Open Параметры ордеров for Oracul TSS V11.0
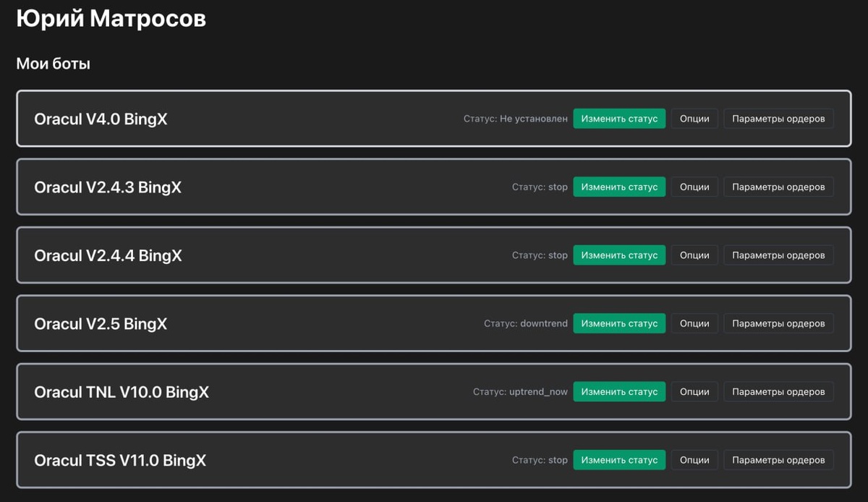This screenshot has height=502, width=868. pyautogui.click(x=778, y=459)
